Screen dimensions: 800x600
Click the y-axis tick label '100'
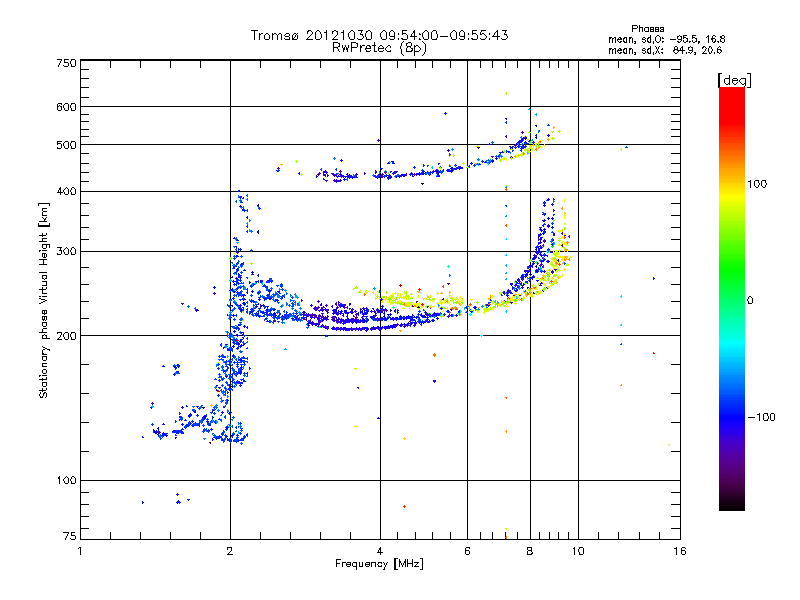coord(66,481)
